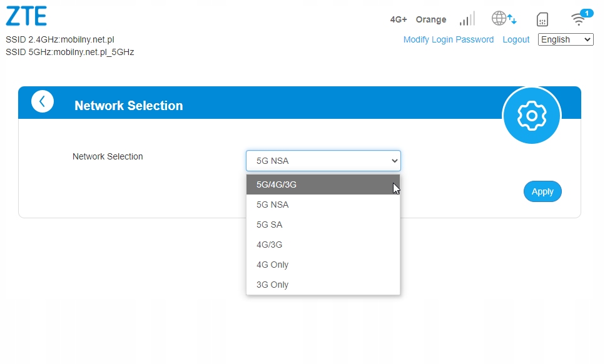
Task: Click the globe data connection icon
Action: click(504, 19)
